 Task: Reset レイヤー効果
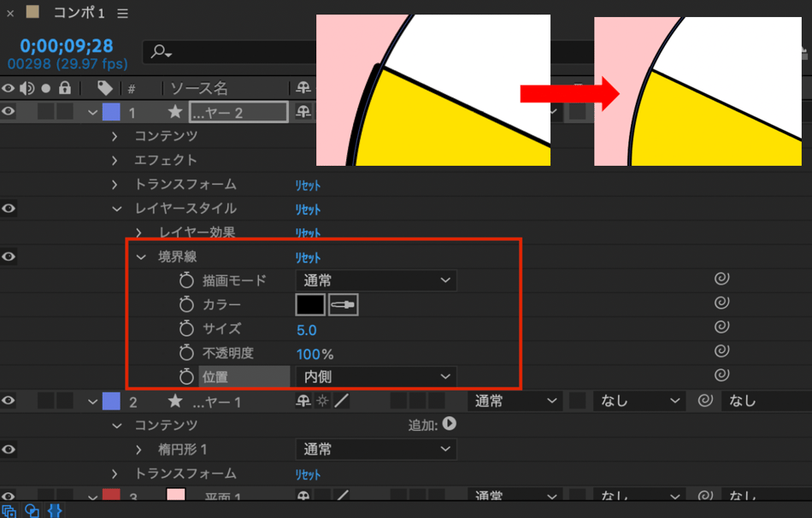click(x=308, y=233)
